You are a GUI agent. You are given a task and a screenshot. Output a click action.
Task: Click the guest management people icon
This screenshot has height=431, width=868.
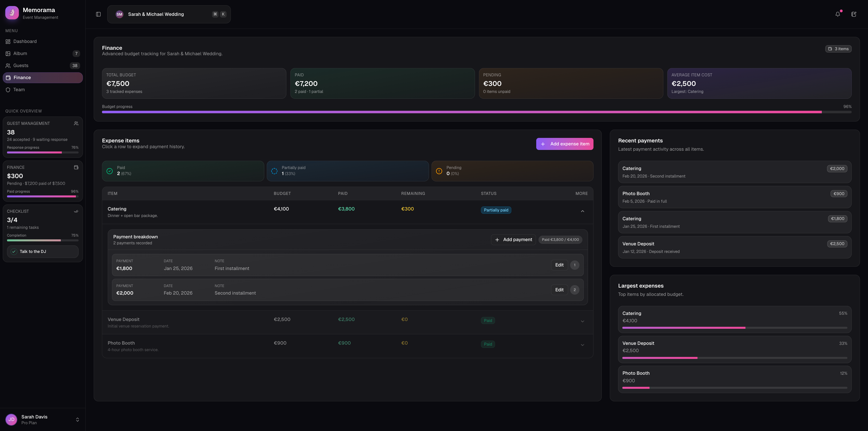point(76,123)
